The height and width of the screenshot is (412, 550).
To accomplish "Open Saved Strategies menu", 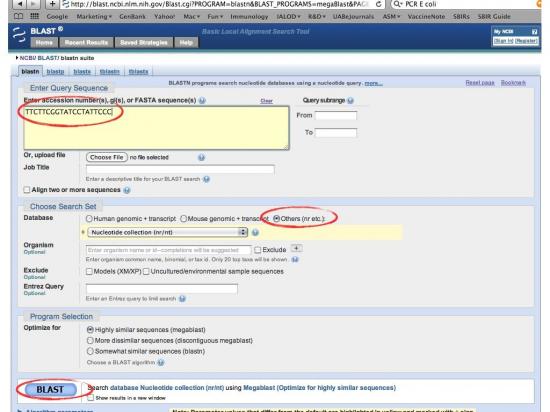I will [144, 42].
